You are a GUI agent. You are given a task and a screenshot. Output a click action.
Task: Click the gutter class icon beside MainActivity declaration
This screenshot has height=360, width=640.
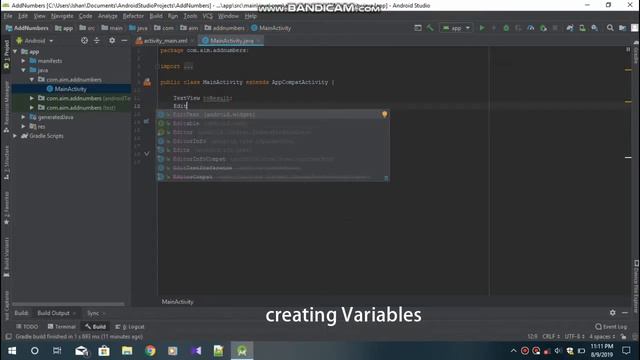point(147,82)
